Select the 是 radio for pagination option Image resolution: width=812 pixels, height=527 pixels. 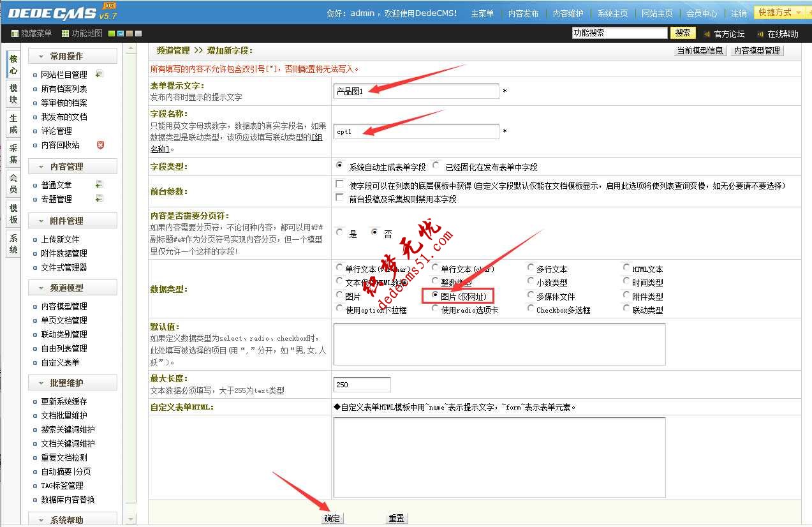(339, 232)
